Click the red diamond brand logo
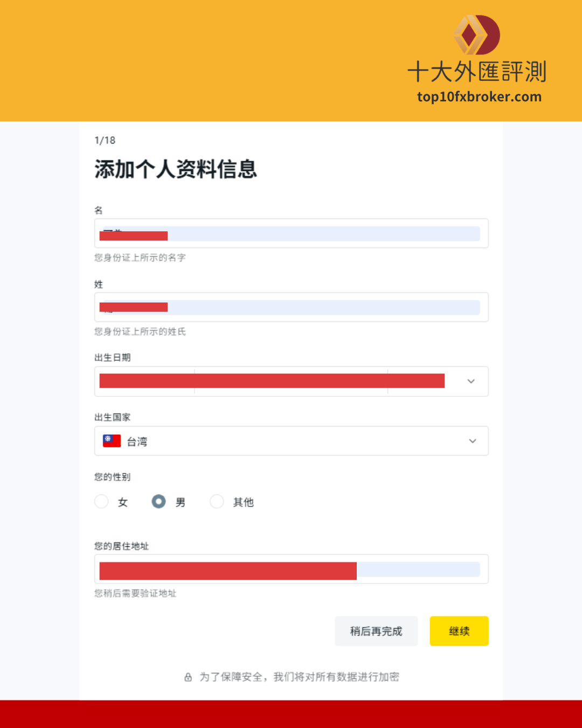Screen dimensions: 582x728 (x=476, y=35)
